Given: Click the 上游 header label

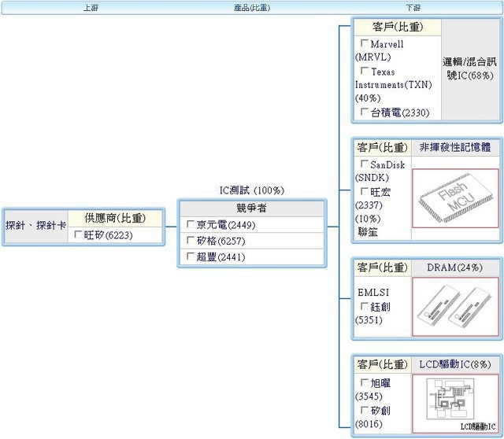Looking at the screenshot, I should 91,7.
